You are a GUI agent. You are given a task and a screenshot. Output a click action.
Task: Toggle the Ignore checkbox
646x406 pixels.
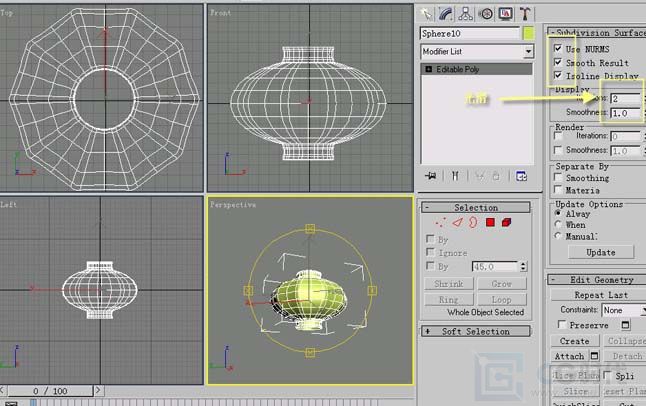click(x=430, y=251)
